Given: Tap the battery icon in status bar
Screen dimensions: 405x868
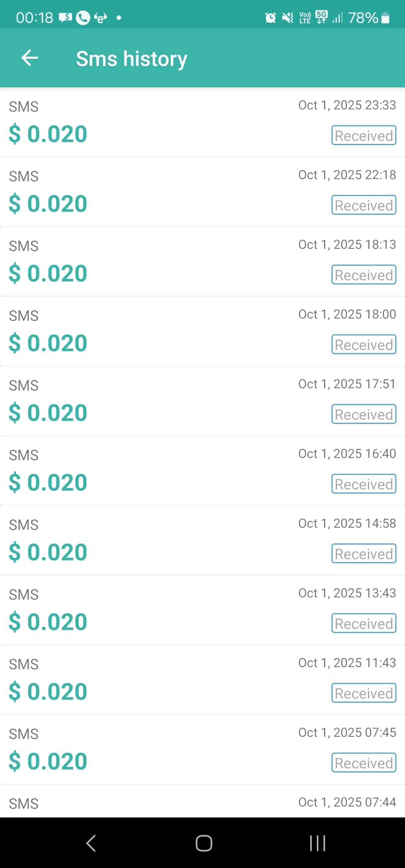Looking at the screenshot, I should [x=385, y=18].
